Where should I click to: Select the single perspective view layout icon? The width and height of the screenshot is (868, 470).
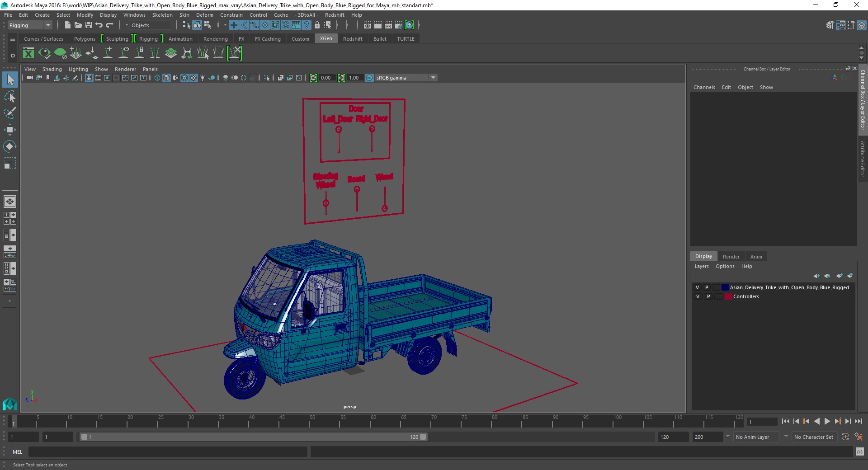click(9, 201)
